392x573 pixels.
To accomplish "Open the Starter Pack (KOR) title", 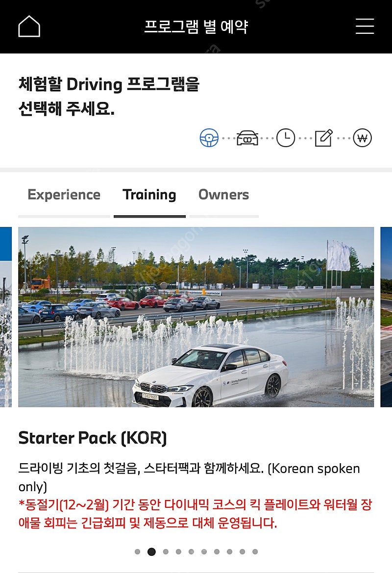I will pyautogui.click(x=93, y=438).
